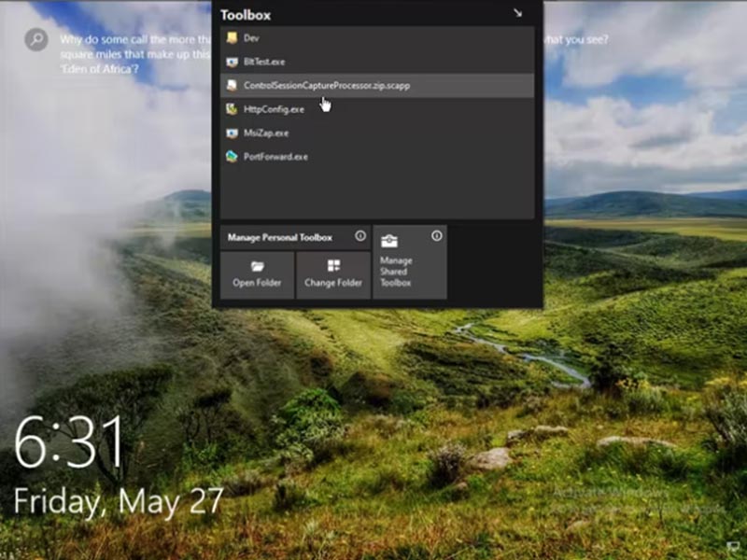The image size is (747, 560).
Task: Launch HttpConfig.exe from the list
Action: click(x=274, y=109)
